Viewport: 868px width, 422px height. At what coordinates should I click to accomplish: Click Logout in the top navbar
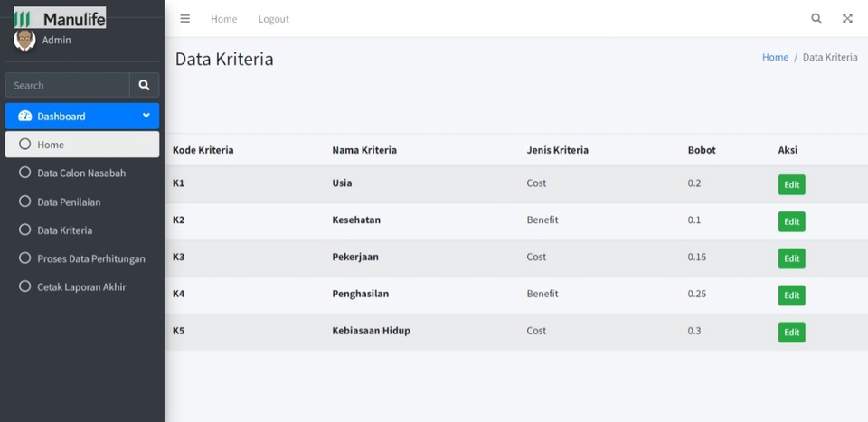273,19
